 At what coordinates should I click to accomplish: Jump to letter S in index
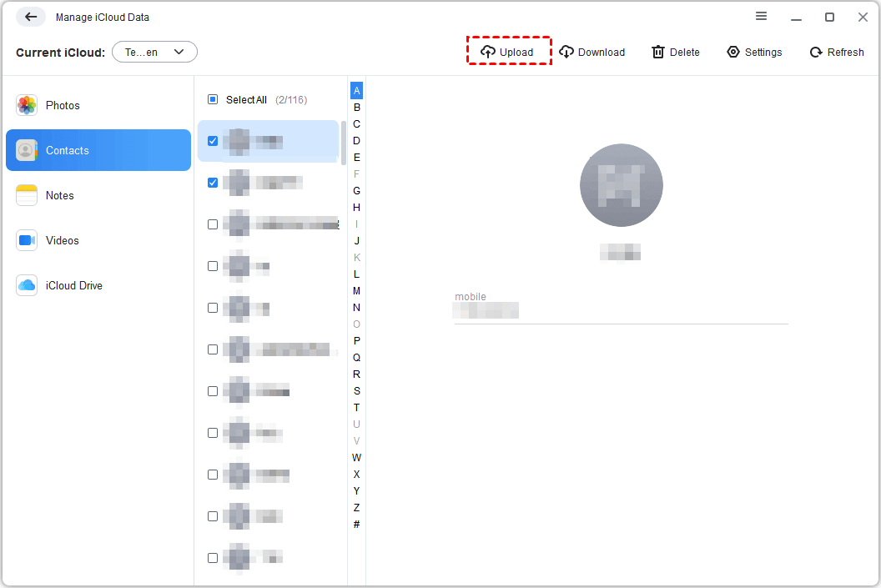point(356,391)
